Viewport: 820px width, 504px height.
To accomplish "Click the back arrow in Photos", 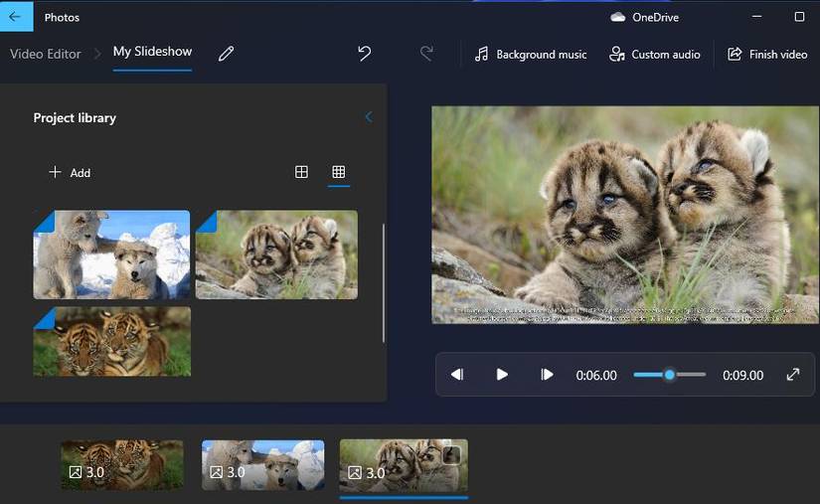I will point(15,17).
